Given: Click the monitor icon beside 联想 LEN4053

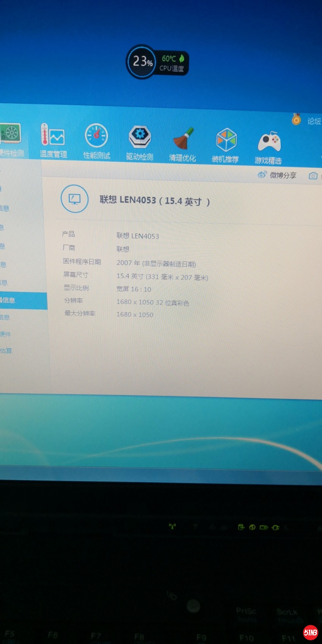Looking at the screenshot, I should [75, 199].
